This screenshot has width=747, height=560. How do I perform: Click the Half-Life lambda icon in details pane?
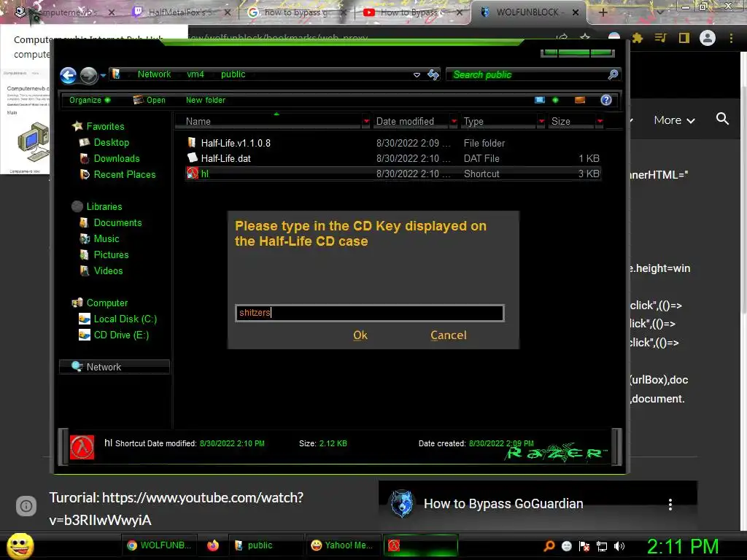[x=82, y=447]
